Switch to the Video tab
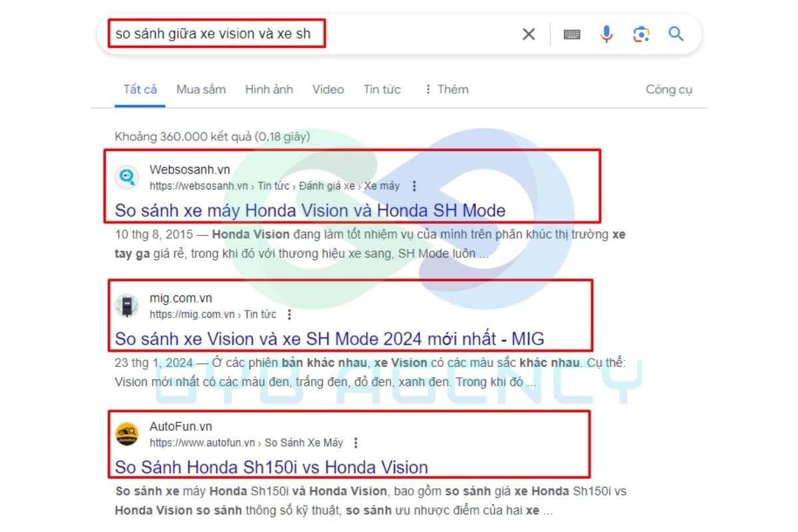798x532 pixels. coord(328,89)
